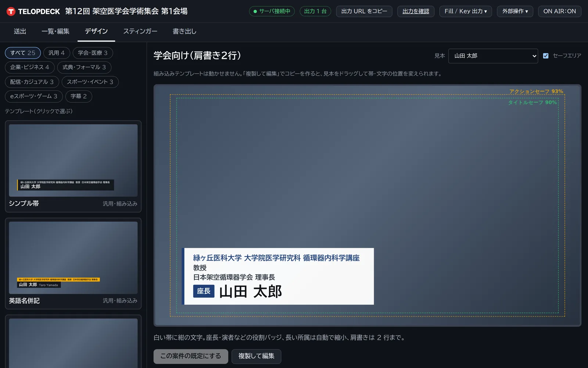This screenshot has height=368, width=588.
Task: Click この案件の既定にする button
Action: pos(191,356)
